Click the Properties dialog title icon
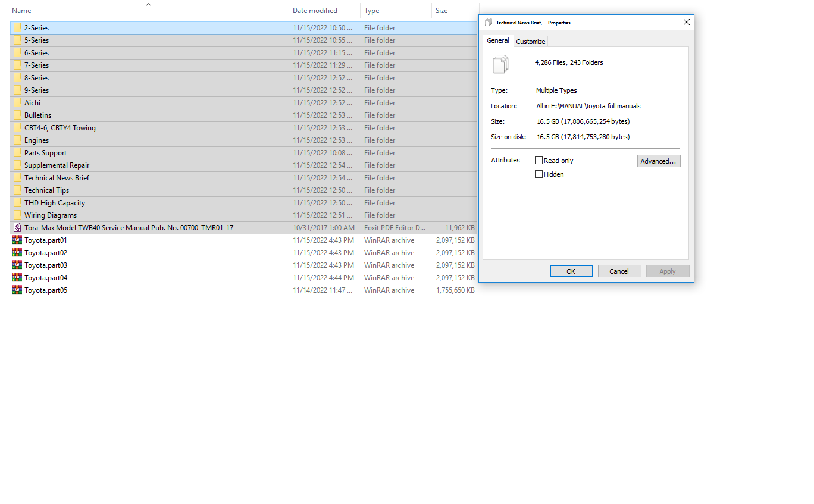The height and width of the screenshot is (504, 814). tap(489, 23)
